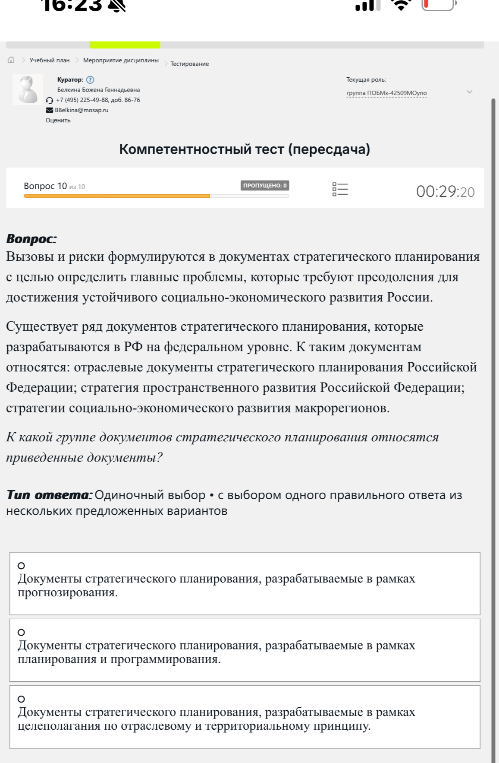
Task: Select answer about прогнозирования
Action: click(x=244, y=583)
